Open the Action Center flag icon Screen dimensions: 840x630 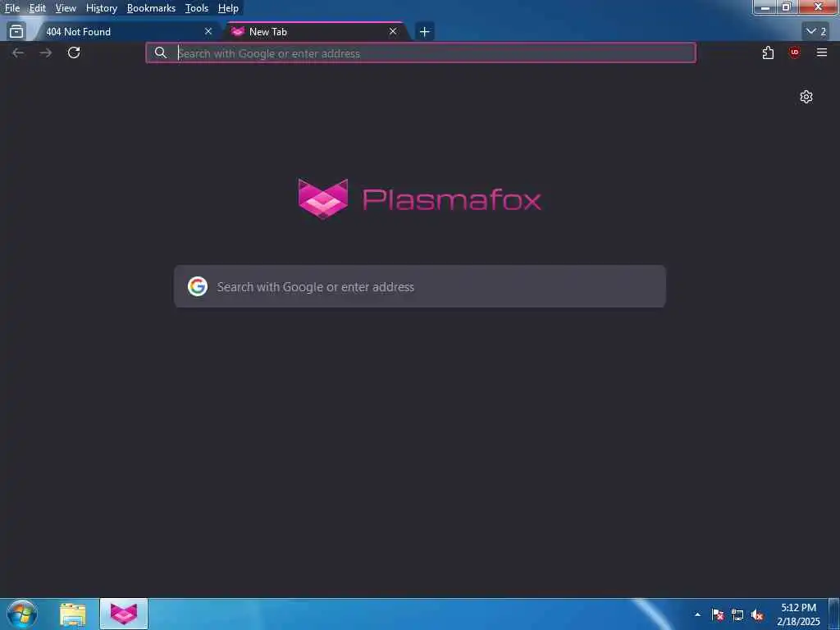pos(718,614)
